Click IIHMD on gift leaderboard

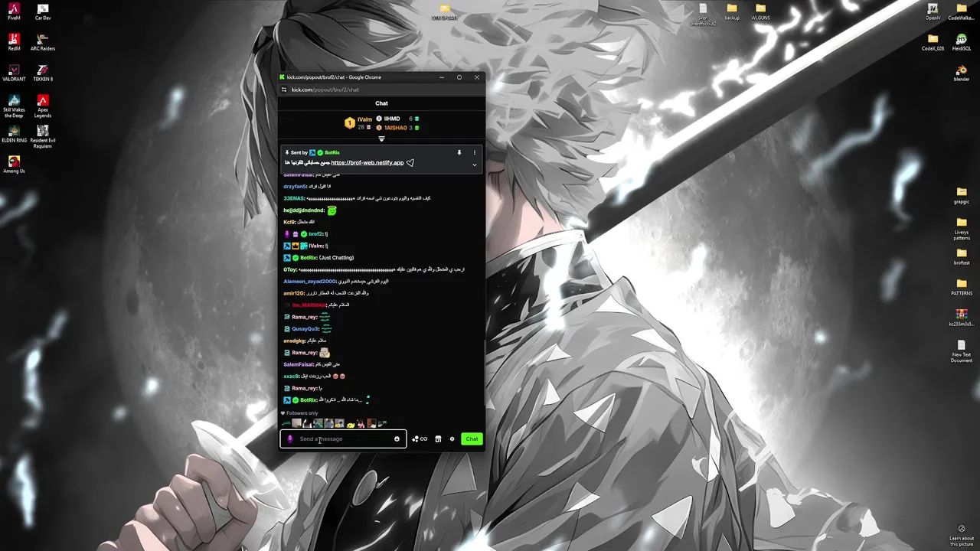click(392, 119)
